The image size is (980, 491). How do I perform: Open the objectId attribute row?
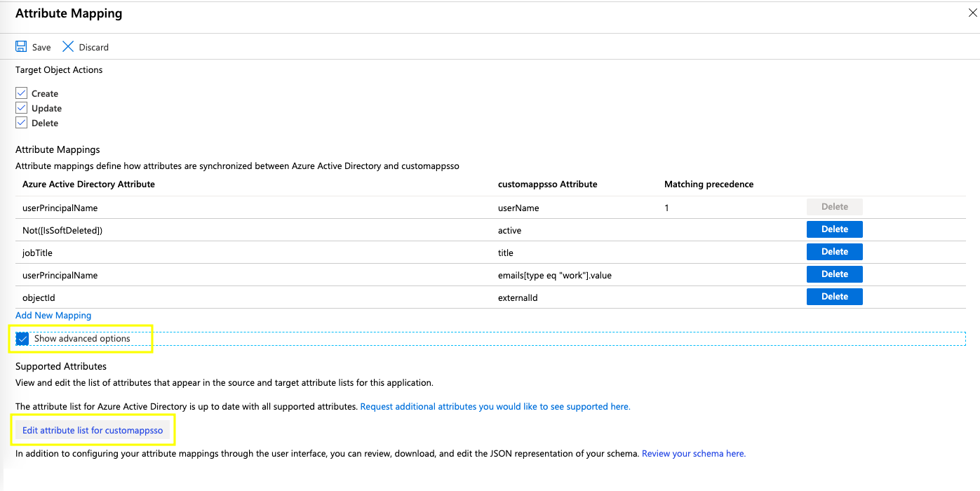click(x=490, y=297)
